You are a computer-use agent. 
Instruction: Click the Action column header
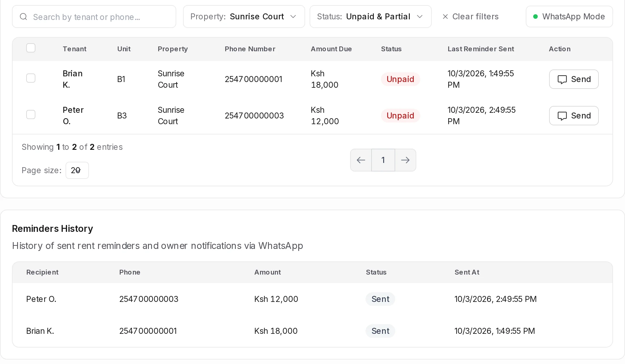[560, 49]
